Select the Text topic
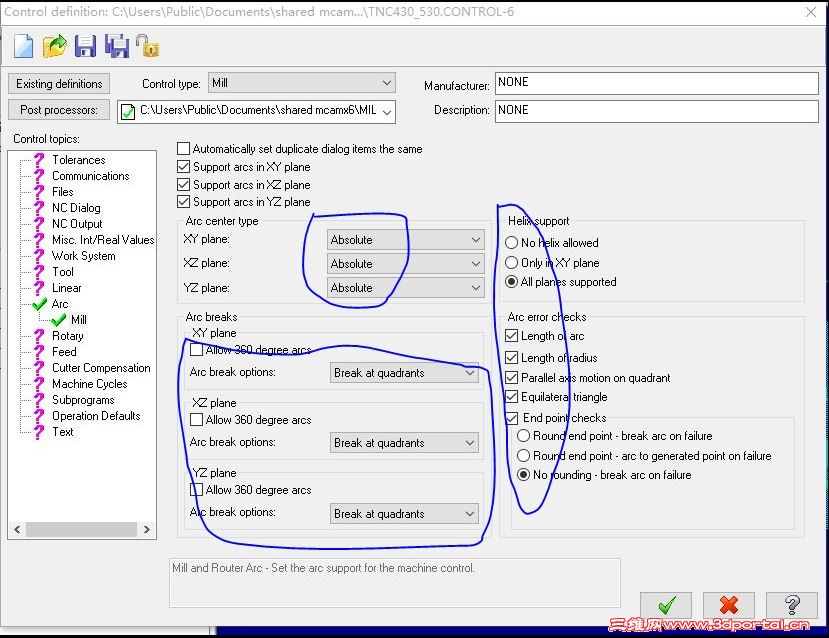 pyautogui.click(x=62, y=431)
